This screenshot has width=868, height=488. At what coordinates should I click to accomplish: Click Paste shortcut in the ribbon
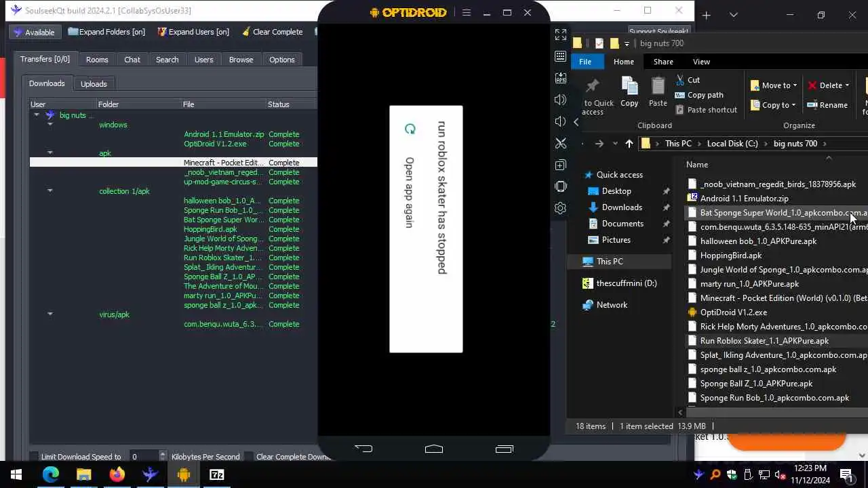pos(706,110)
